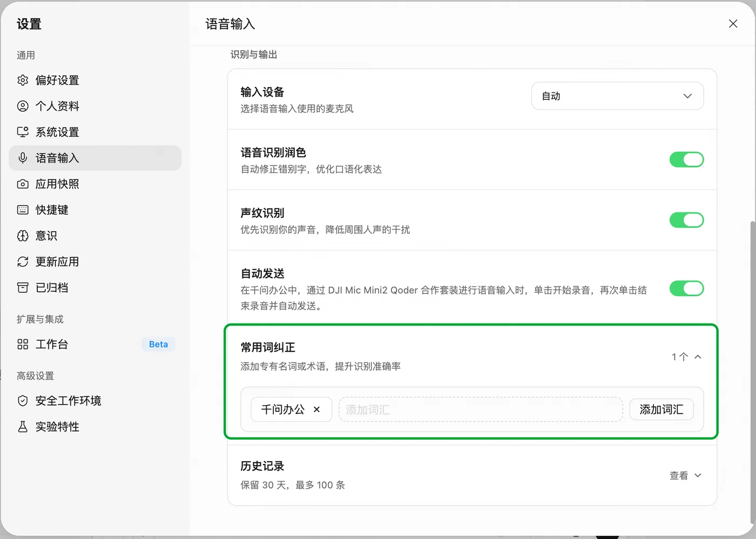Click the Beta badge next to 工作台
The height and width of the screenshot is (539, 756).
pos(158,345)
